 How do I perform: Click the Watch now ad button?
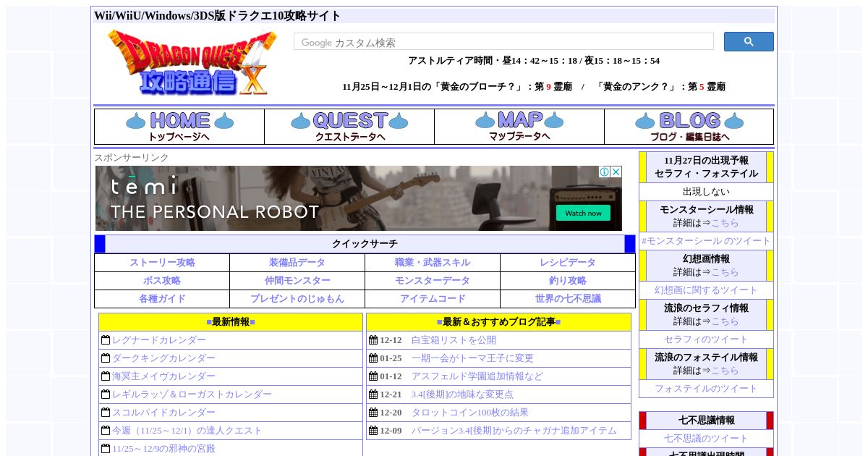click(x=583, y=213)
